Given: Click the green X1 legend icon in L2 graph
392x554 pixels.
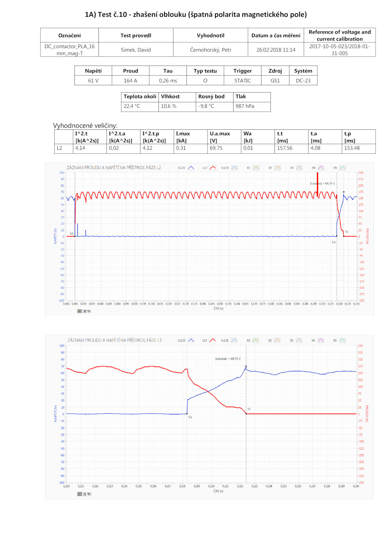Looking at the screenshot, I should click(256, 168).
